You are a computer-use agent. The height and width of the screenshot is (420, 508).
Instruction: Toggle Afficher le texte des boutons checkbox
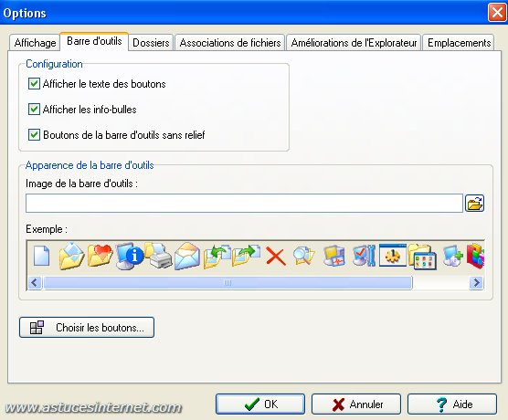click(34, 84)
